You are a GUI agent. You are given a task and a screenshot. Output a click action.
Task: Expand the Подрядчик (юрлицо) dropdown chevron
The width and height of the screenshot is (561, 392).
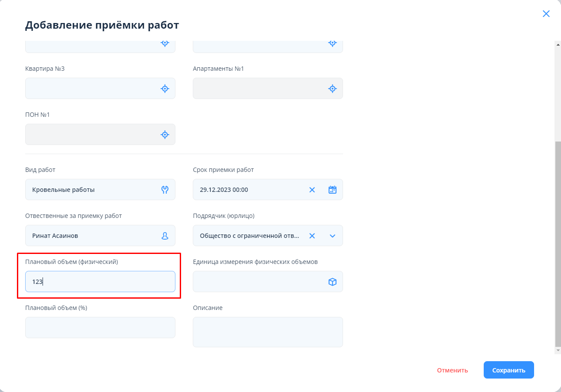[332, 236]
